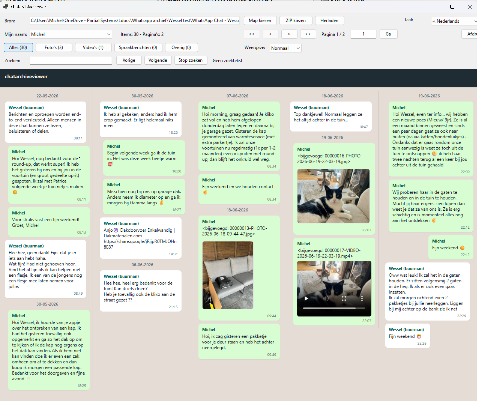Click Michel's 'Wij proberen haar' message
477x401 pixels.
tap(431, 206)
